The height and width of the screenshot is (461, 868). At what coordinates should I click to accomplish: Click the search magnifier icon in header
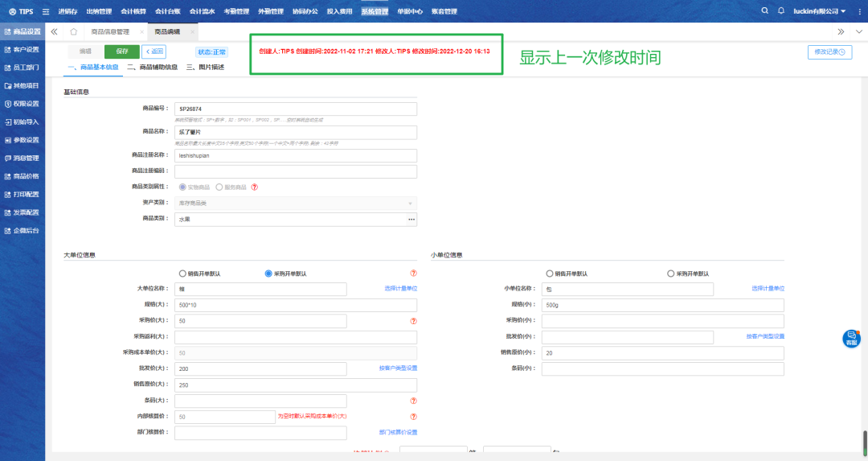click(x=764, y=11)
